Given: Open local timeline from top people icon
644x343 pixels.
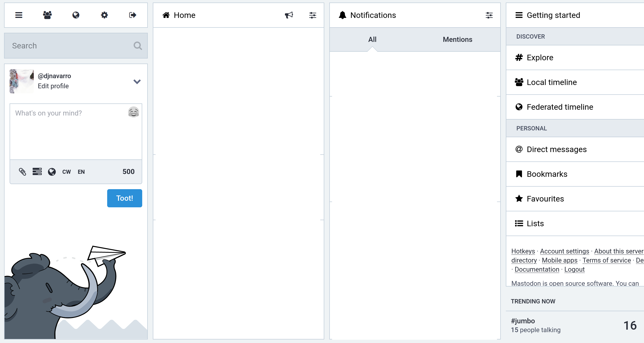Looking at the screenshot, I should [x=47, y=15].
